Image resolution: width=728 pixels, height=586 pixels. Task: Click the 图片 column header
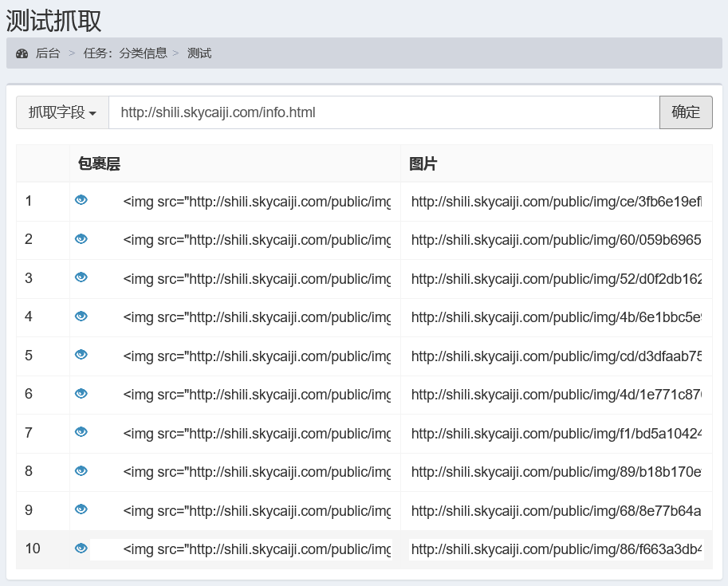click(x=423, y=164)
